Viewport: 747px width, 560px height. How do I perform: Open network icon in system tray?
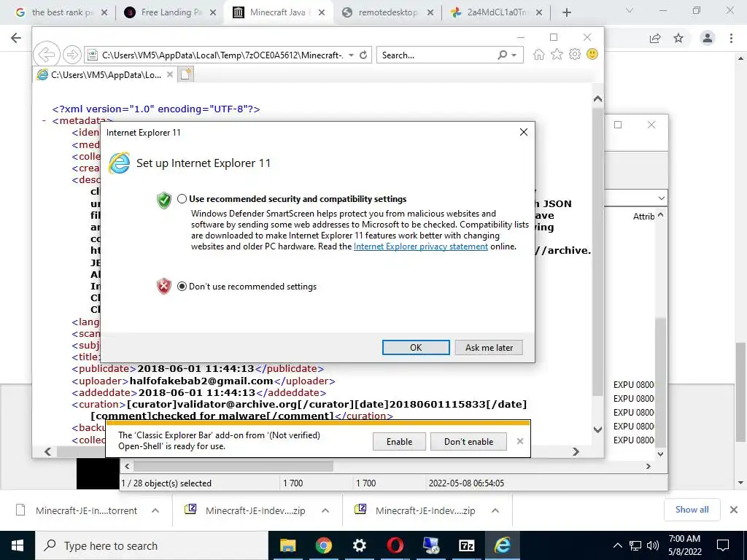tap(635, 545)
